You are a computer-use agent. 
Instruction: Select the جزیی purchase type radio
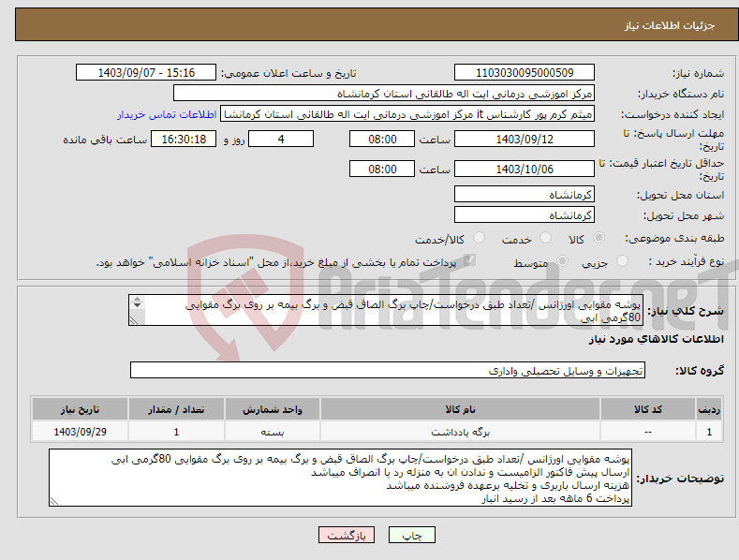(x=622, y=261)
